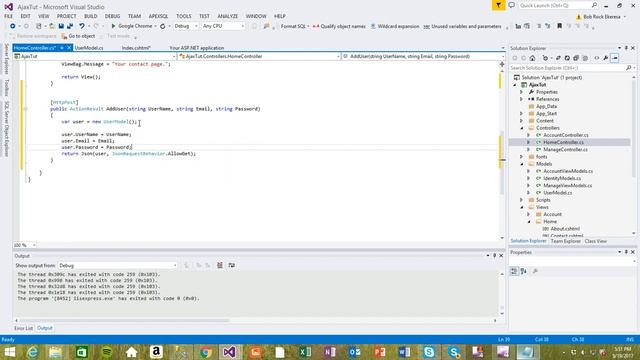Open the APEXSQL menu
This screenshot has width=640, height=360.
(158, 16)
